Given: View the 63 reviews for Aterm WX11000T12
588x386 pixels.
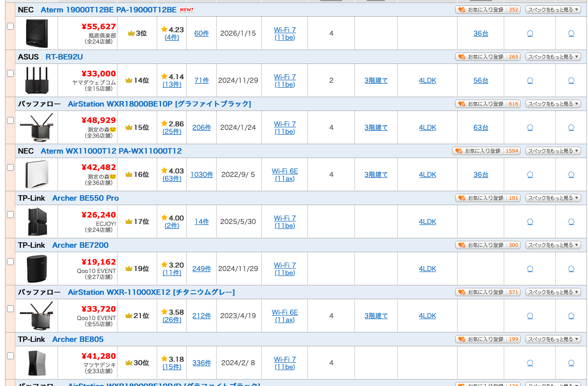Looking at the screenshot, I should pos(172,179).
